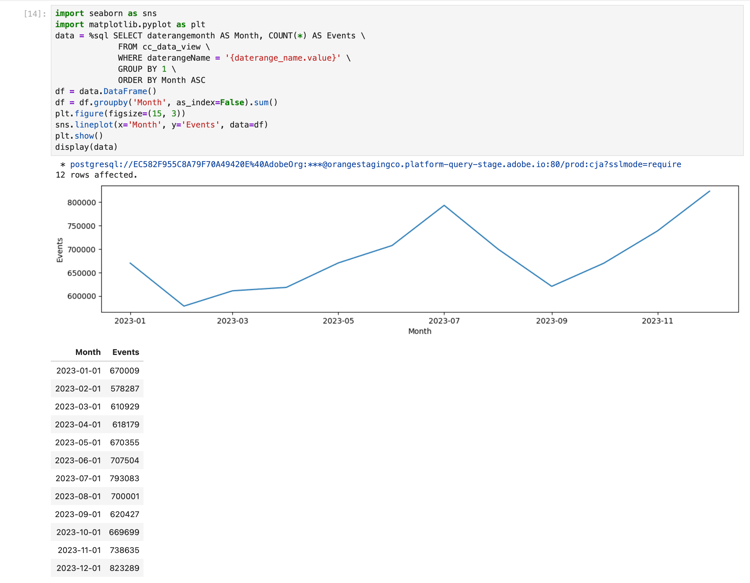Click the July peak on the line chart
Viewport: 750px width, 583px height.
coord(444,206)
